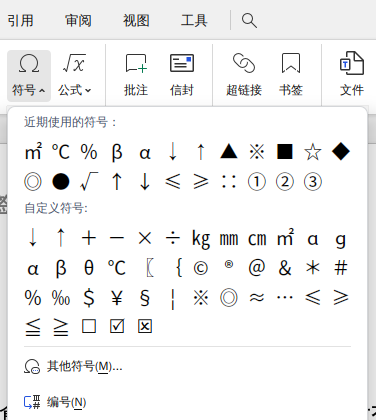Insert the multiplication × symbol

(145, 238)
